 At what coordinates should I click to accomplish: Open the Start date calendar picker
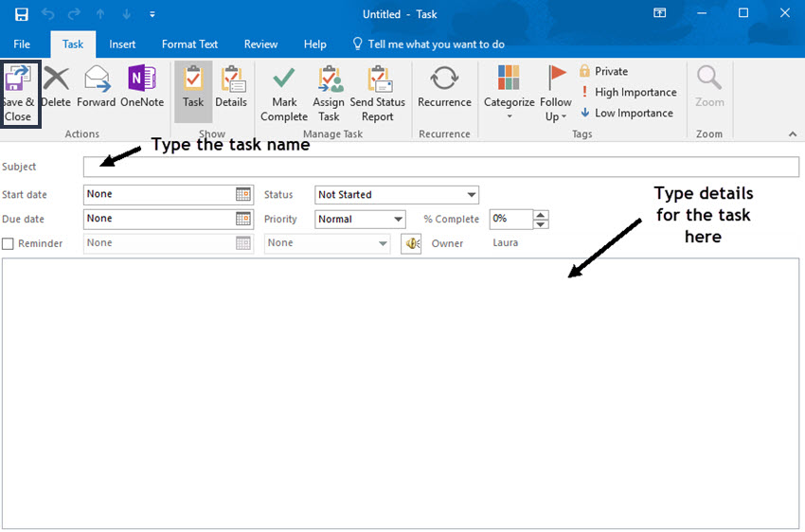(243, 194)
